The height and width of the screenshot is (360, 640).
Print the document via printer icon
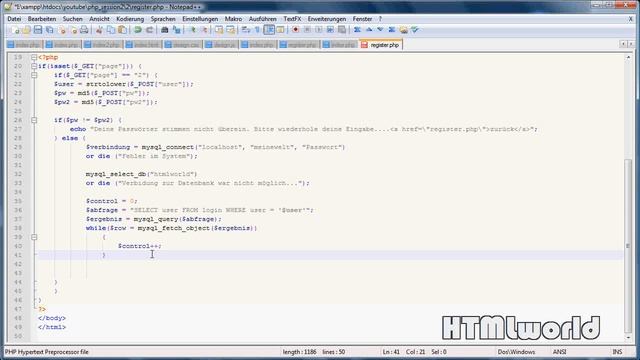point(84,30)
